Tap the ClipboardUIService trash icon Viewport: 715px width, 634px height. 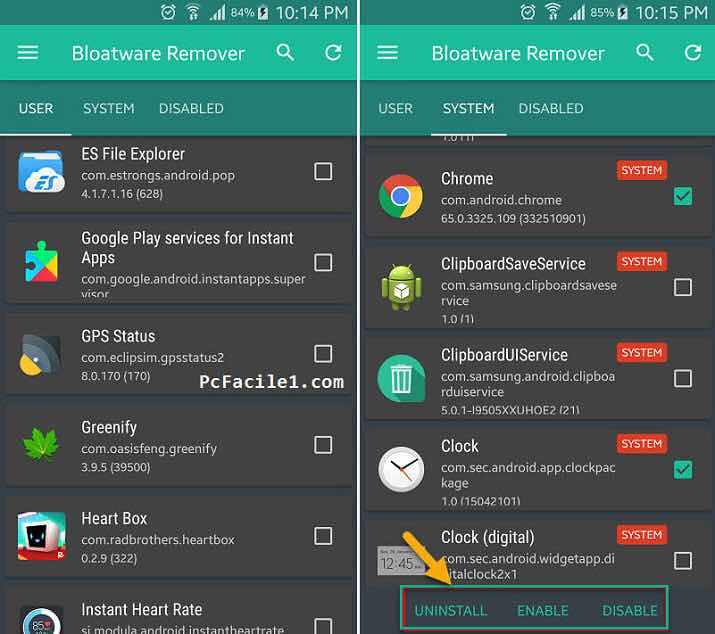tap(401, 379)
